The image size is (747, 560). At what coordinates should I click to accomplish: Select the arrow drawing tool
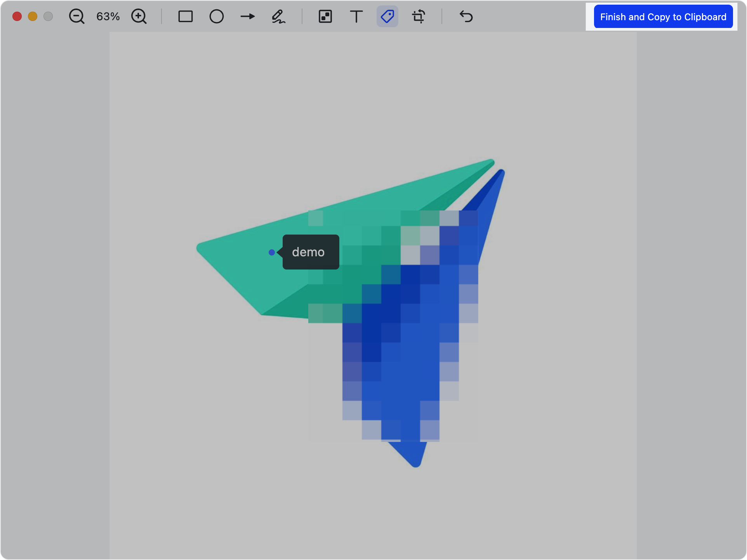click(247, 17)
